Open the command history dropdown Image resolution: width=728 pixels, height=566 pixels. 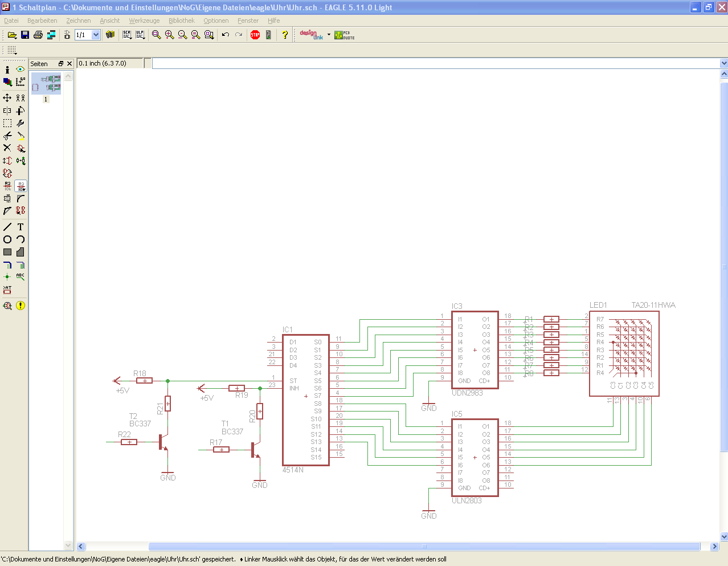pos(724,63)
